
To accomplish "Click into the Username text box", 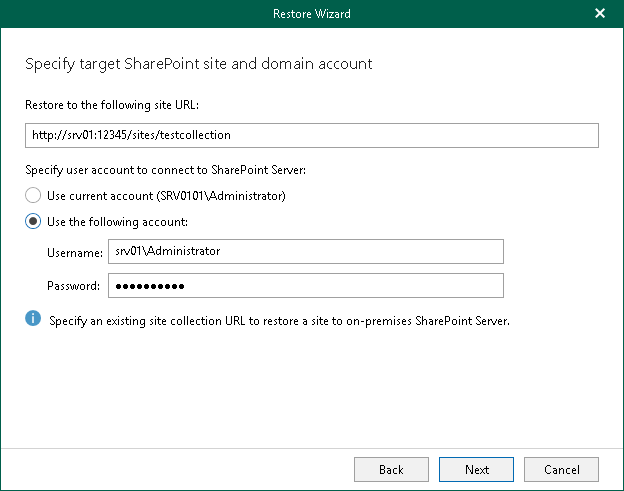I will [x=305, y=252].
